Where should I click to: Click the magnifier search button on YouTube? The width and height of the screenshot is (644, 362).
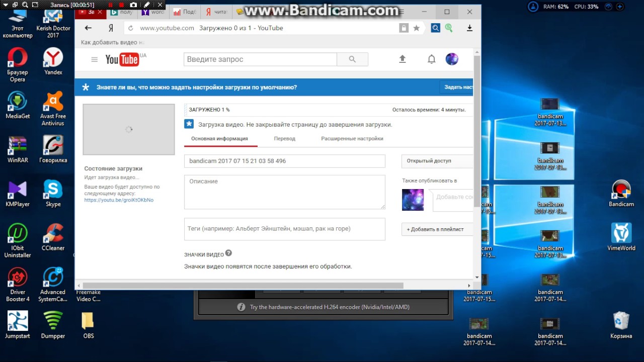[x=352, y=59]
